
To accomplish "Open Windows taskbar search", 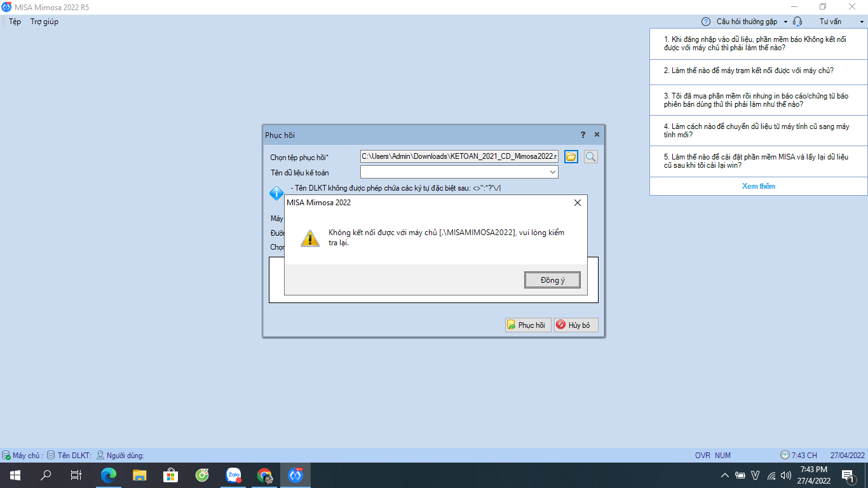I will point(46,475).
